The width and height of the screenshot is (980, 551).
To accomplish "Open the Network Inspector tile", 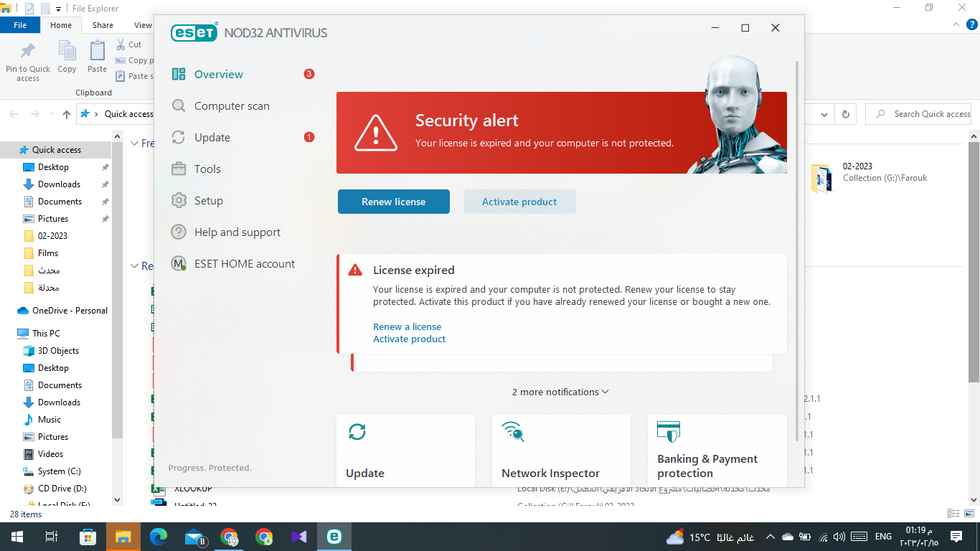I will pos(561,451).
